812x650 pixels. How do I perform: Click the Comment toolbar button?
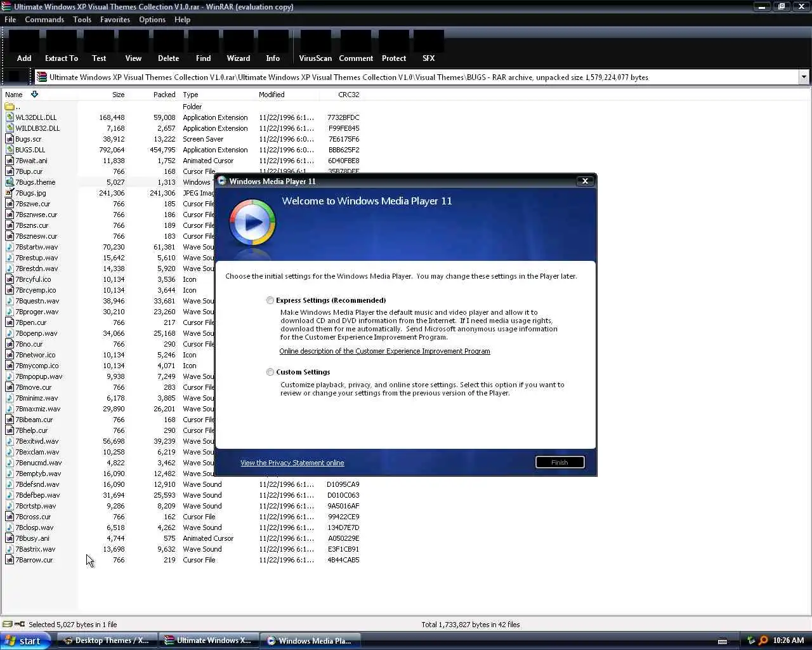356,46
